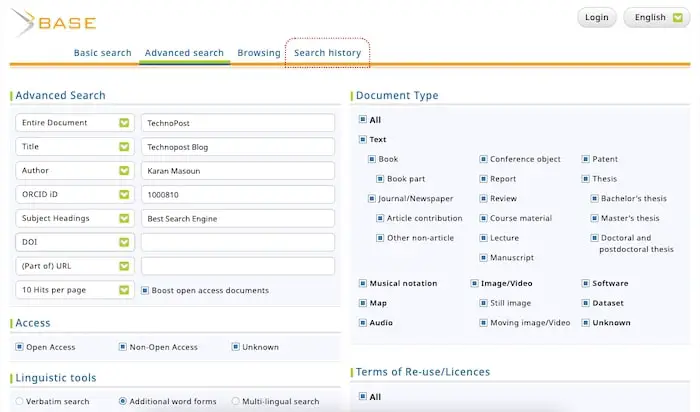Toggle the Musical notation checkbox

(x=362, y=283)
